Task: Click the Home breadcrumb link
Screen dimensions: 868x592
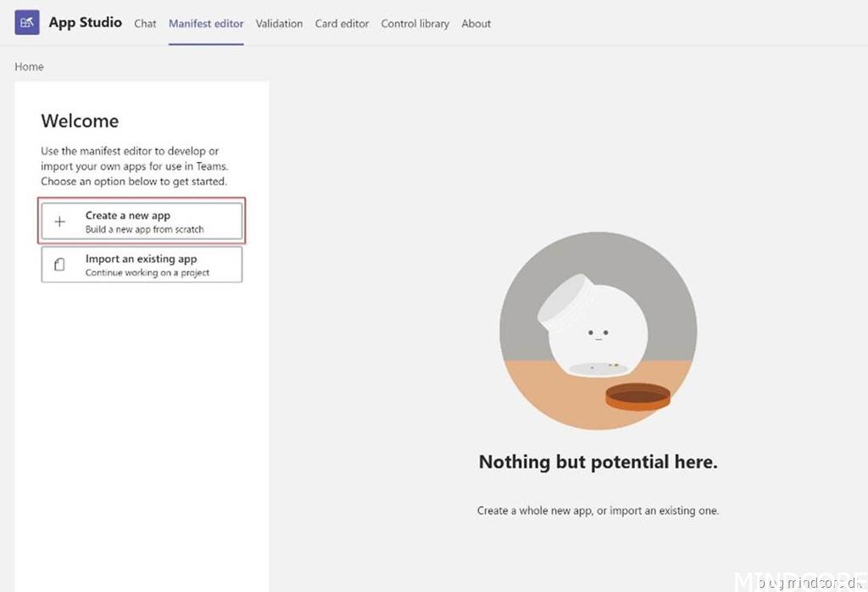Action: 29,67
